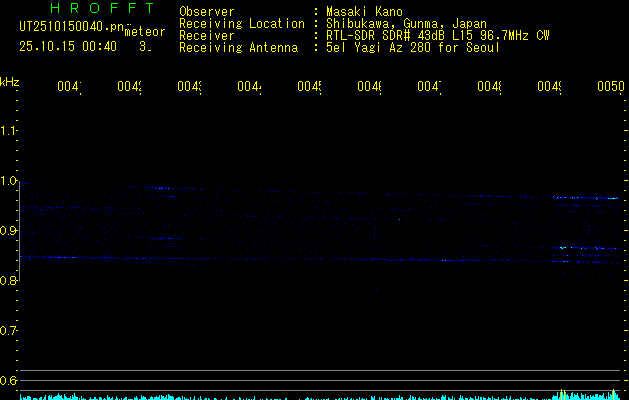Click the Receiving Location field label

pyautogui.click(x=241, y=24)
